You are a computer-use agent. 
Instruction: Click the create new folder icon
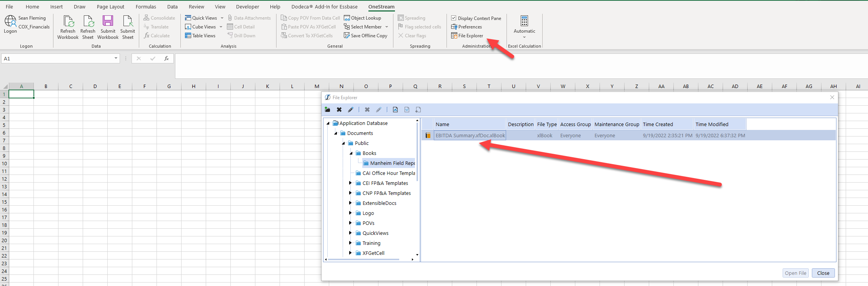point(327,110)
